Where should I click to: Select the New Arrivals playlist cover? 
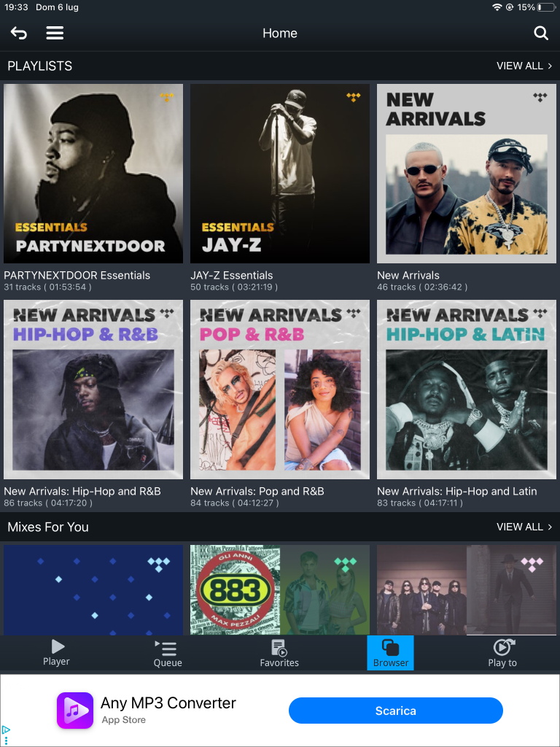[467, 174]
